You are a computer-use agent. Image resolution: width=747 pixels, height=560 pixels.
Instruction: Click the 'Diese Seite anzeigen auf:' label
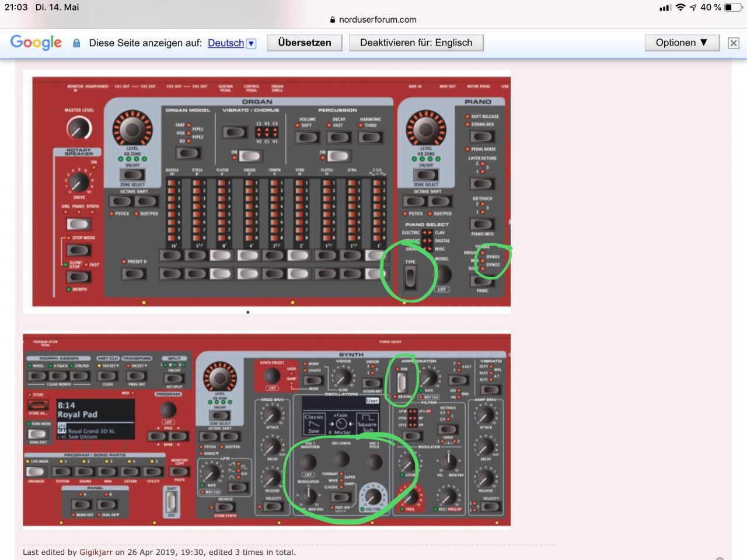point(145,43)
